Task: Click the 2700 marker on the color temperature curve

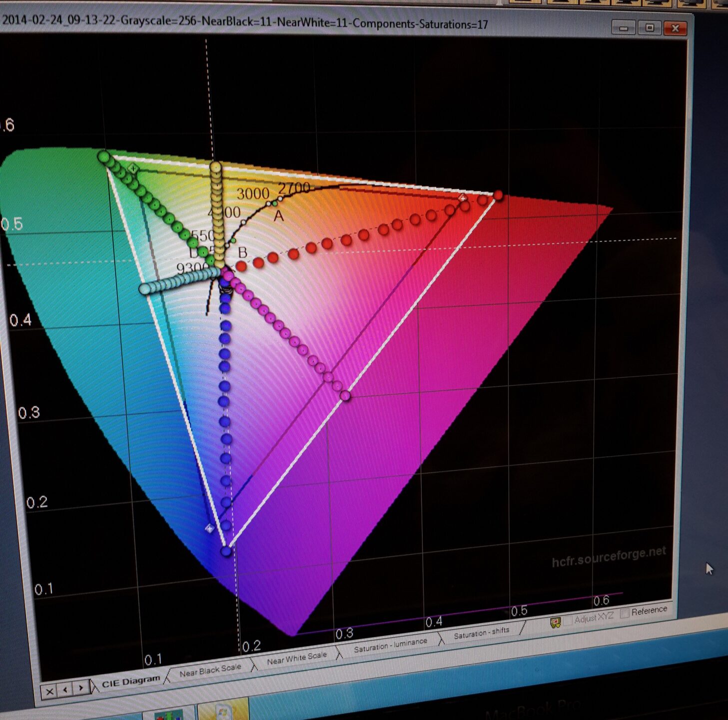Action: pos(294,189)
